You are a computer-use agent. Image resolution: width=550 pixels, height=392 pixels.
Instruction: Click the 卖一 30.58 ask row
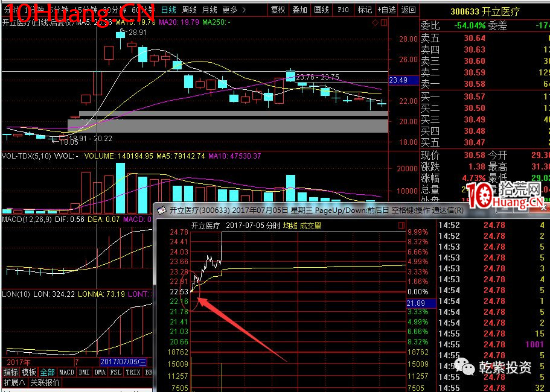click(x=485, y=84)
